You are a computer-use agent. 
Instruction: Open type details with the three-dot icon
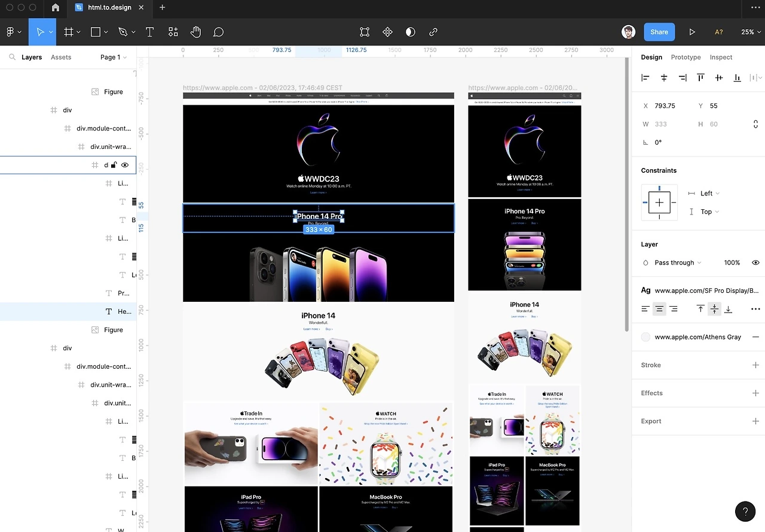(755, 309)
